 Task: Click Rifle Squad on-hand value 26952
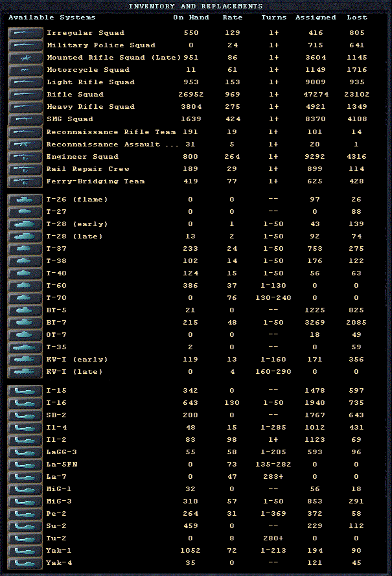(191, 95)
